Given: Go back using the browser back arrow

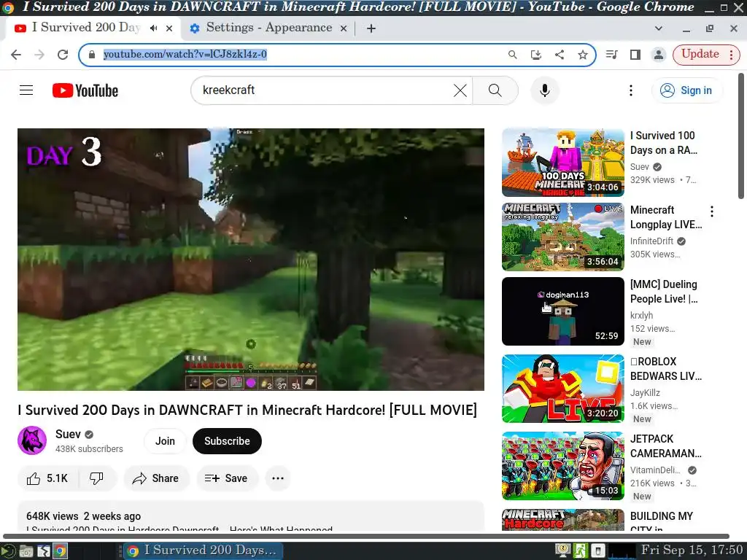Looking at the screenshot, I should click(16, 55).
